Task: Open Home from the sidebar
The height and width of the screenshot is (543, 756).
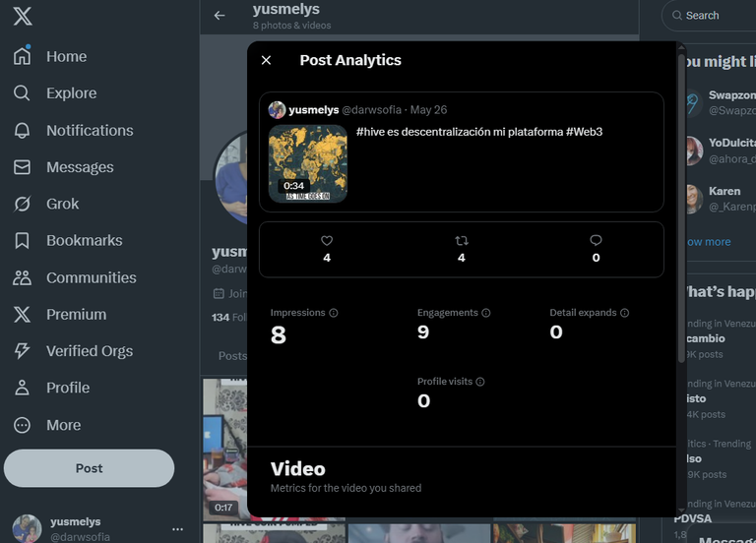Action: coord(50,56)
